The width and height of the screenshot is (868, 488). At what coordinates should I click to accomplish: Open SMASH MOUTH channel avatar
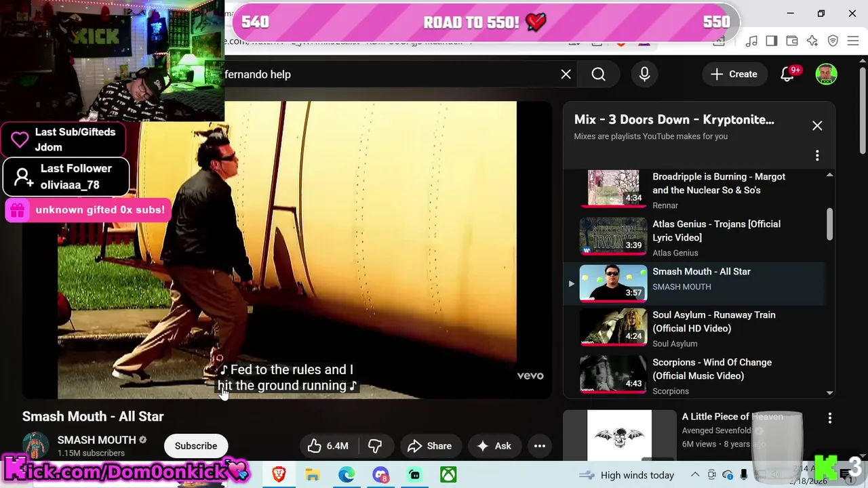(36, 445)
